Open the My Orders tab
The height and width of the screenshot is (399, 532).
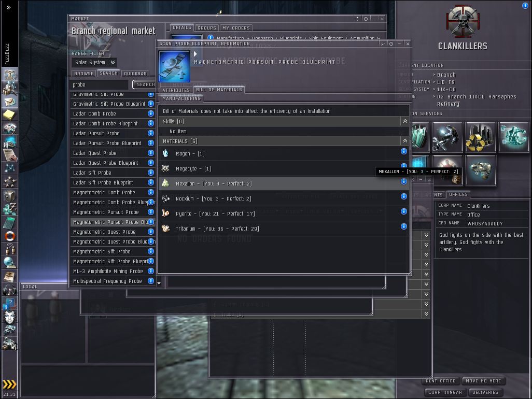point(236,28)
